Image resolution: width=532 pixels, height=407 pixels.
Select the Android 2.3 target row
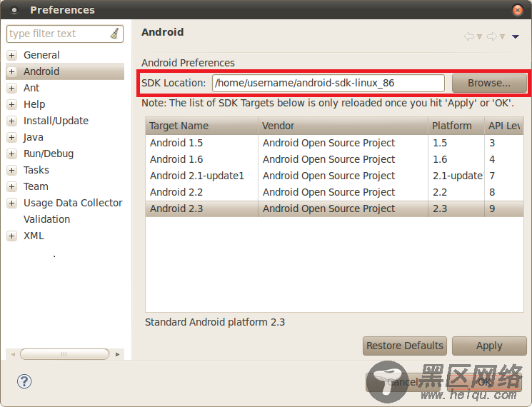coord(334,209)
